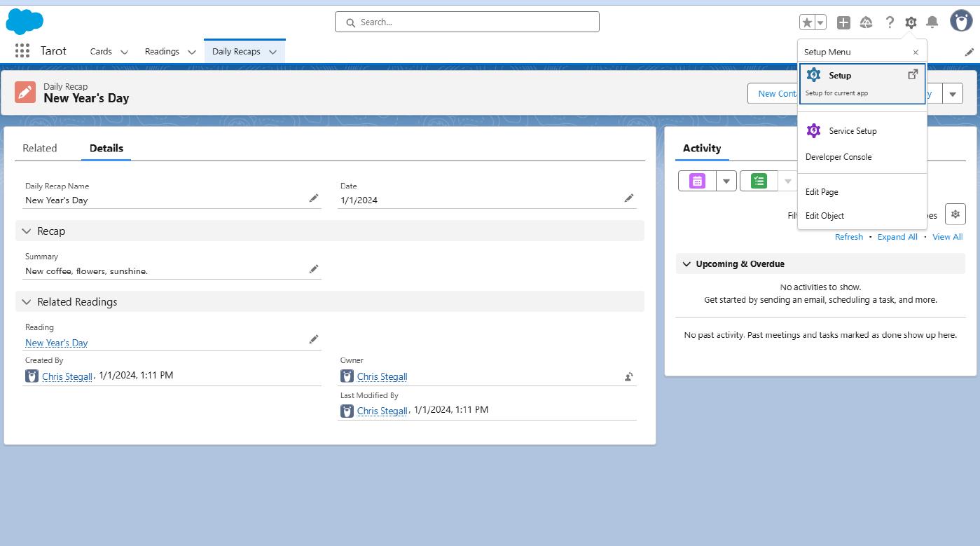Open the Daily Recaps tab dropdown arrow
This screenshot has height=546, width=980.
point(273,51)
